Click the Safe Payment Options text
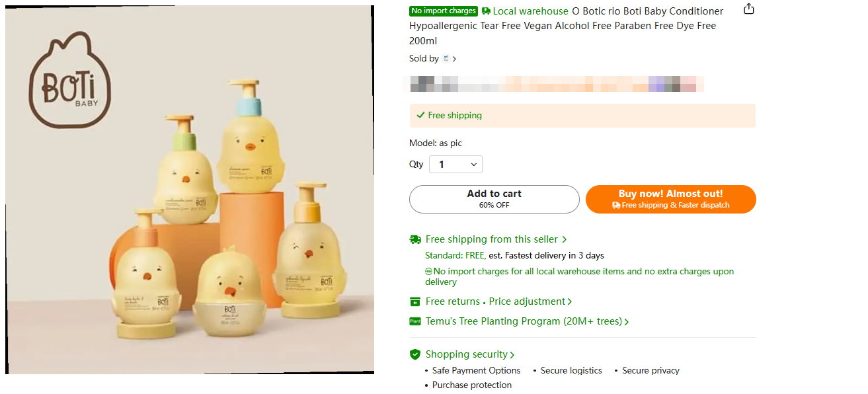Viewport: 868px width, 394px height. coord(476,370)
